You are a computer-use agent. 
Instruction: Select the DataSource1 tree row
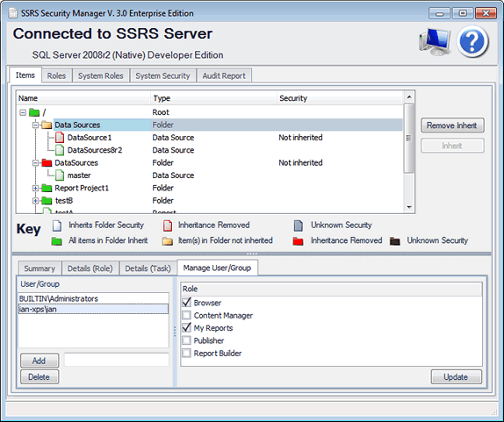tap(209, 138)
